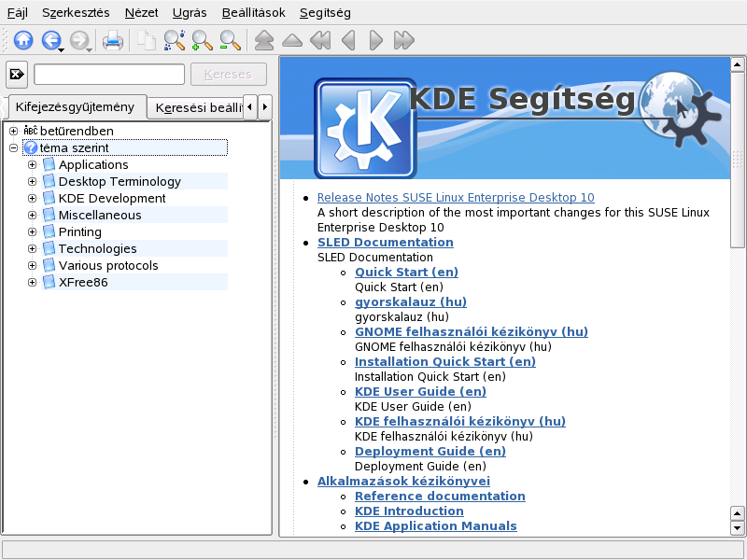This screenshot has width=747, height=560.
Task: Expand the Applications node
Action: 32,165
